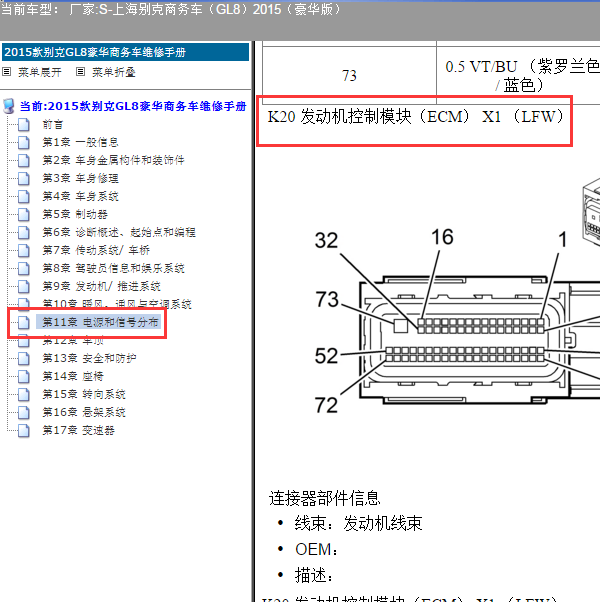Click the page icon next to 第16章 悬架系统
600x602 pixels.
24,412
